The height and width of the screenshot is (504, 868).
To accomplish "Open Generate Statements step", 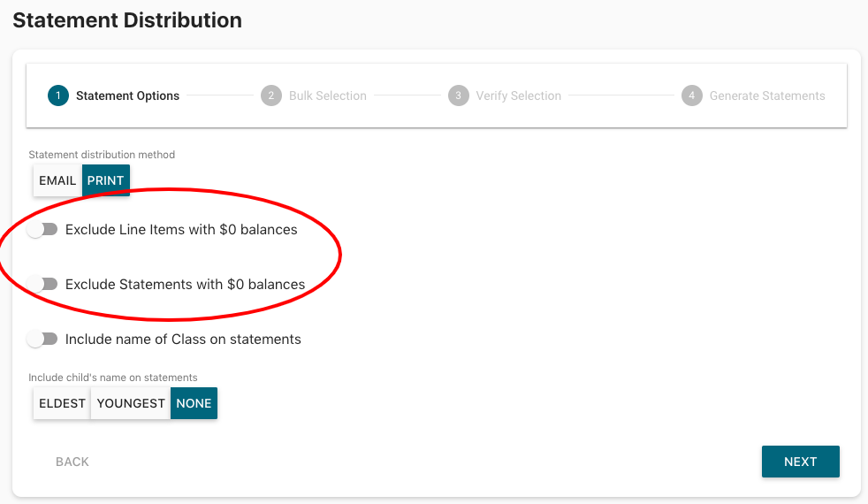I will point(767,95).
